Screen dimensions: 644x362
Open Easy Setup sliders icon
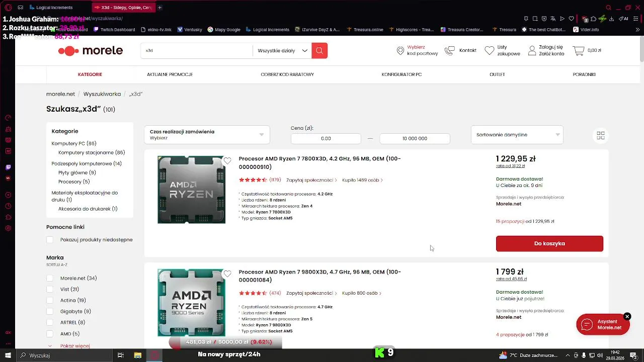[636, 19]
